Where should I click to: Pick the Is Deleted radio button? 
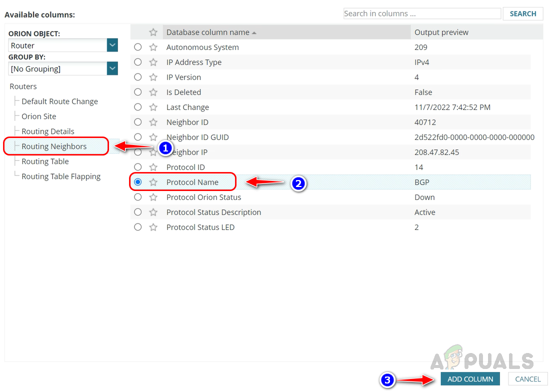(138, 92)
